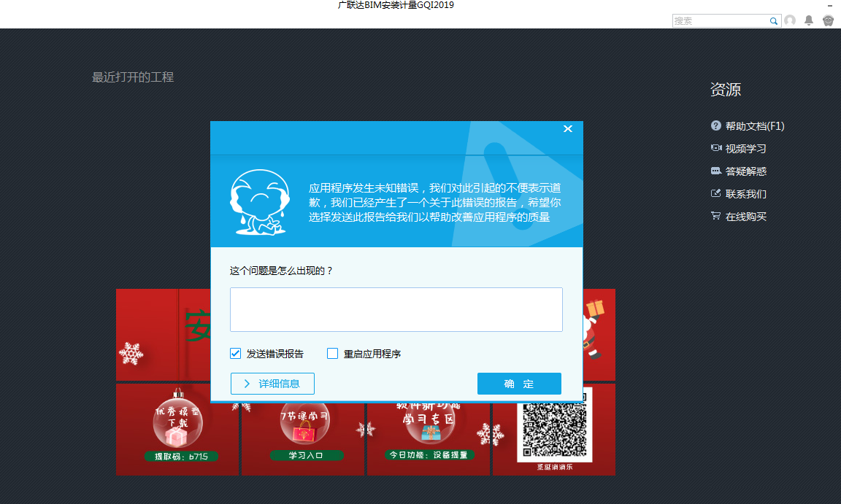Open 答疑解惑 link
This screenshot has width=841, height=504.
(745, 171)
